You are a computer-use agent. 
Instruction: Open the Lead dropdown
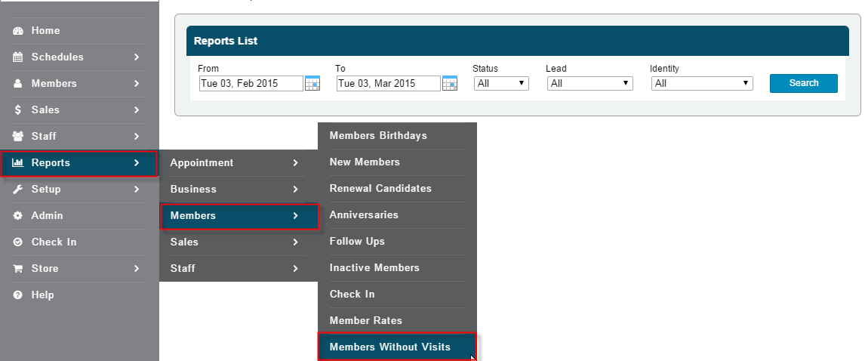click(x=590, y=84)
